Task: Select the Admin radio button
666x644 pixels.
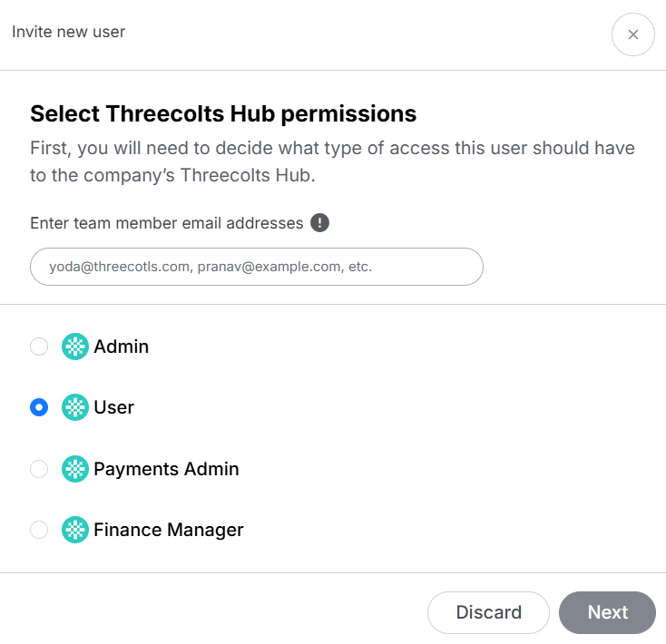Action: tap(39, 346)
